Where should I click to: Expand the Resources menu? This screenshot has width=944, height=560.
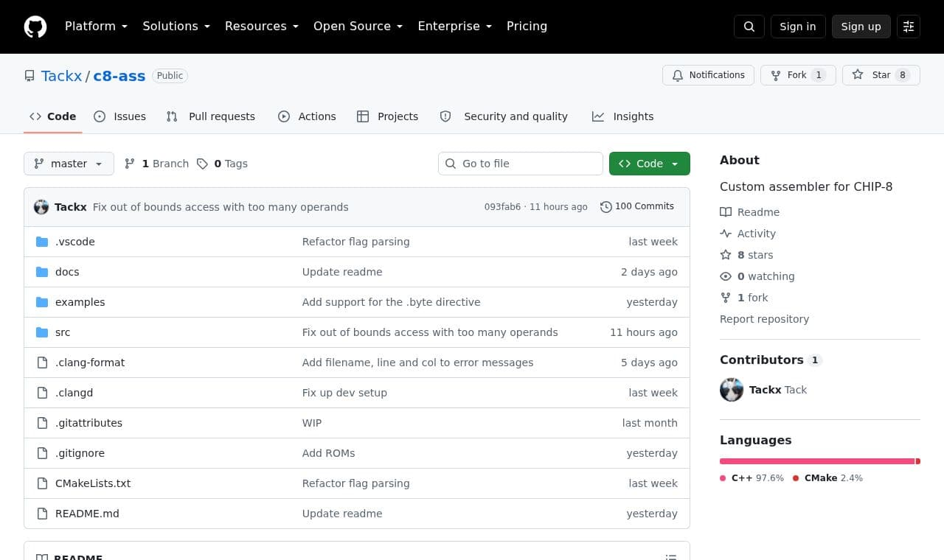[x=262, y=27]
